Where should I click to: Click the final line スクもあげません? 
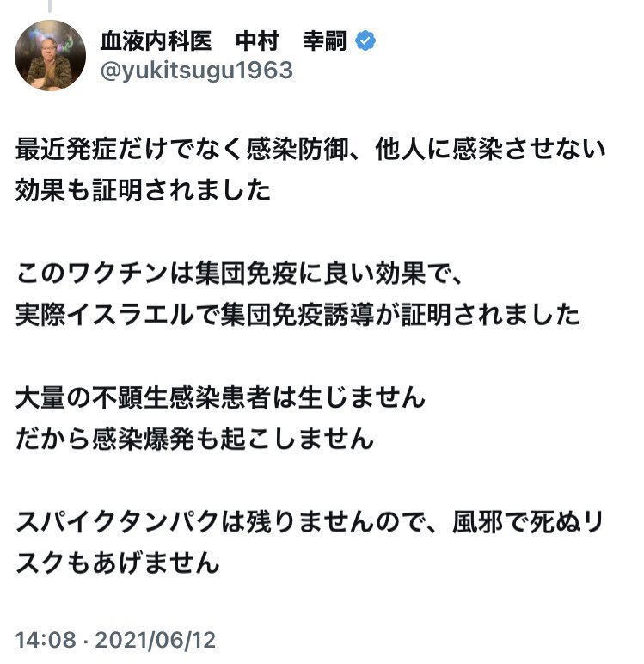(117, 563)
